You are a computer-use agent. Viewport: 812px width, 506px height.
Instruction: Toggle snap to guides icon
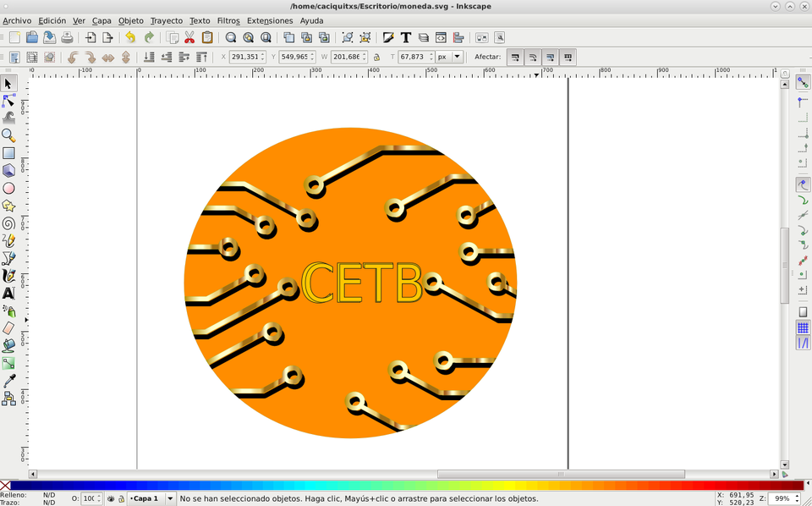pos(803,343)
